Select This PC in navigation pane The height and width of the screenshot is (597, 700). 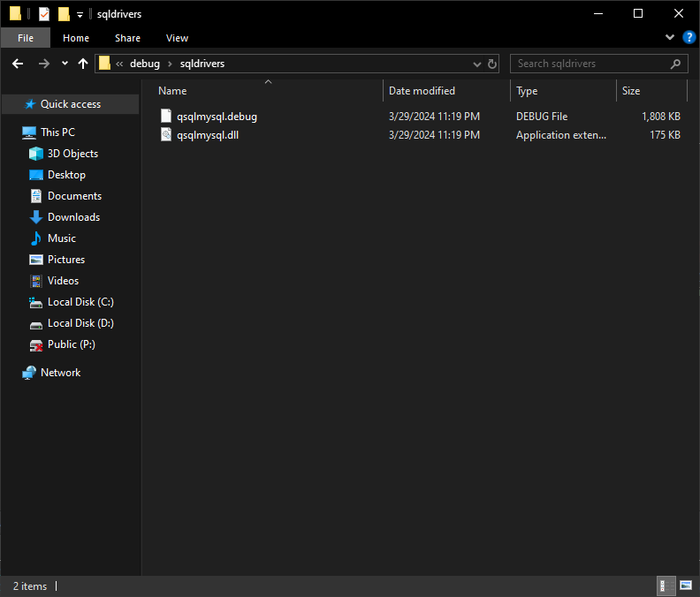point(57,132)
